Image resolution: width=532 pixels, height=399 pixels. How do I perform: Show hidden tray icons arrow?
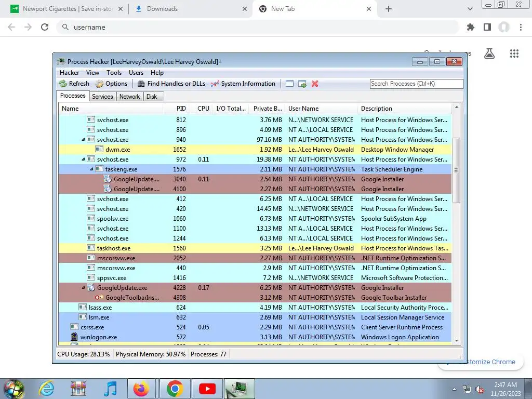tap(454, 390)
